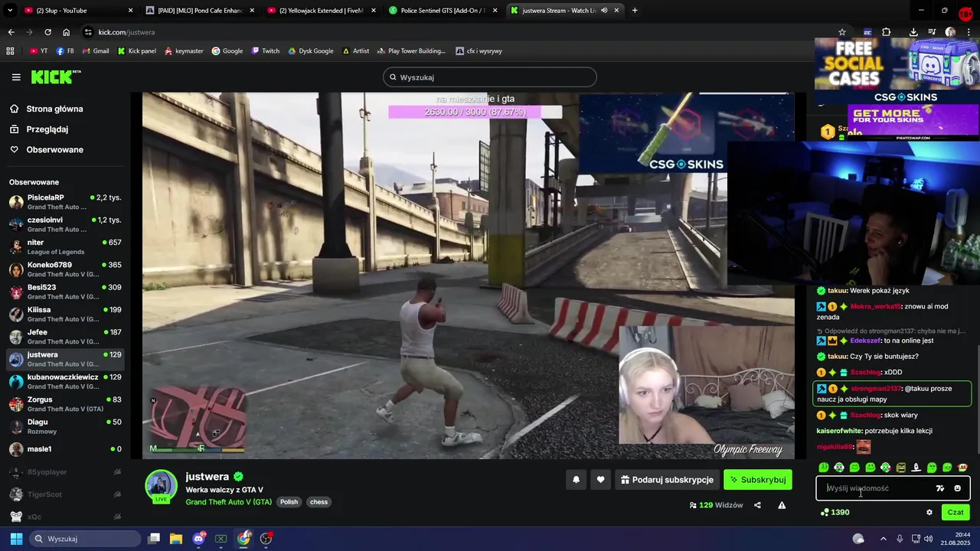The width and height of the screenshot is (980, 551).
Task: Follow channel with the heart button
Action: (600, 480)
